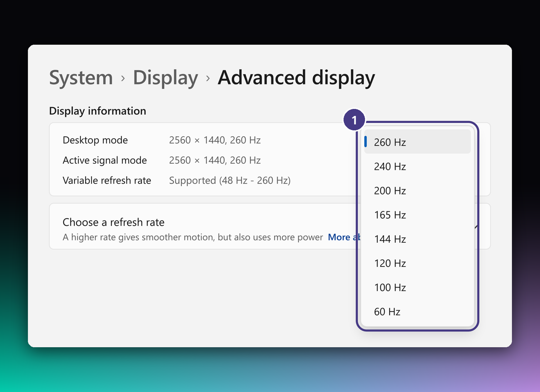Pick the 200 Hz refresh rate
The width and height of the screenshot is (540, 392).
417,191
